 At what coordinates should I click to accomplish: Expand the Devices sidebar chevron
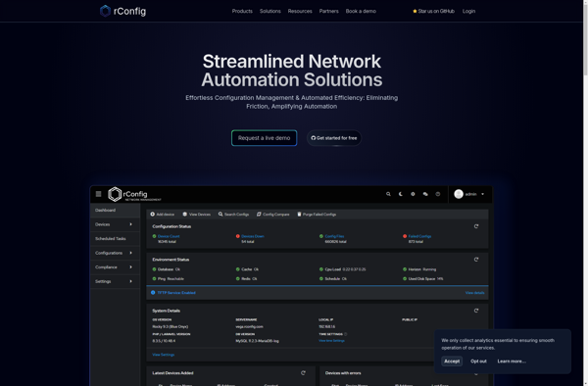131,224
